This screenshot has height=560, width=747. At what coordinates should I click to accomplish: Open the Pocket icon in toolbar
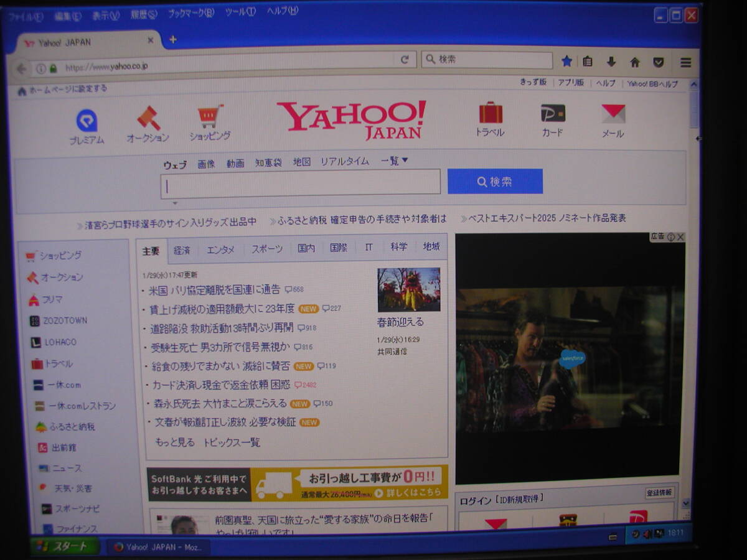pos(659,62)
